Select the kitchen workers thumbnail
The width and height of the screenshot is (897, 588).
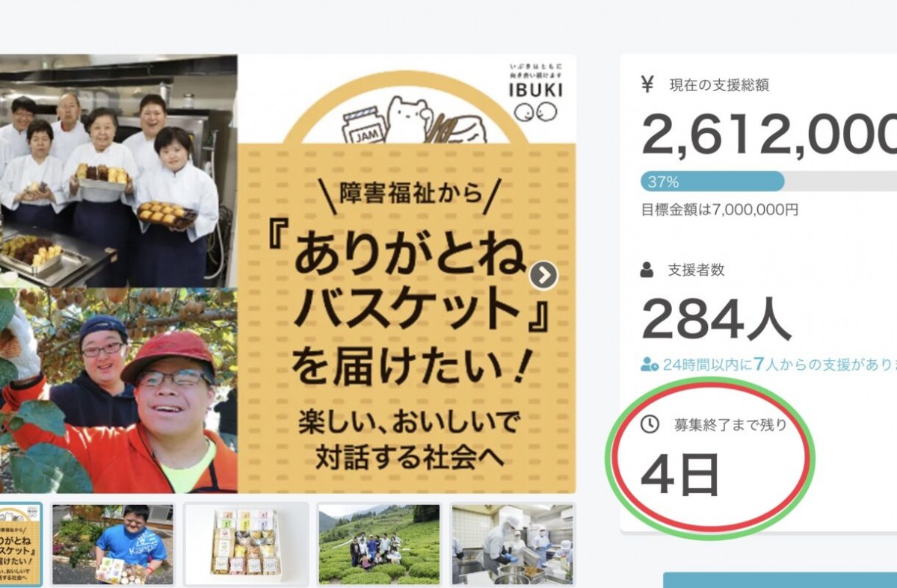coord(512,544)
